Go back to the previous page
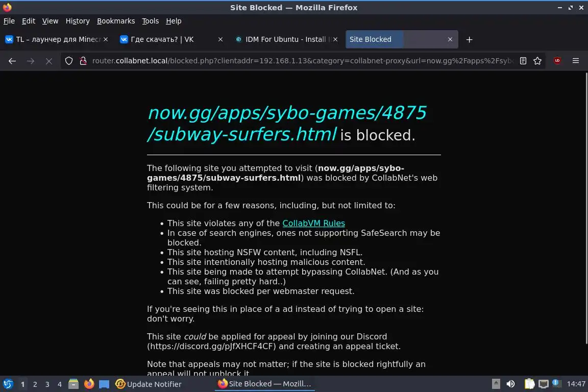Screen dimensions: 588x392 (x=12, y=61)
